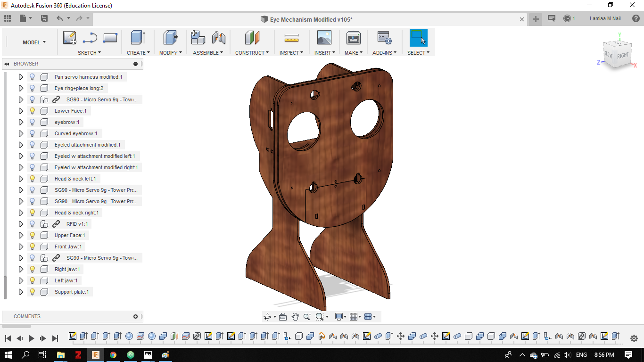
Task: Toggle visibility of Support plate:1
Action: coord(33,292)
